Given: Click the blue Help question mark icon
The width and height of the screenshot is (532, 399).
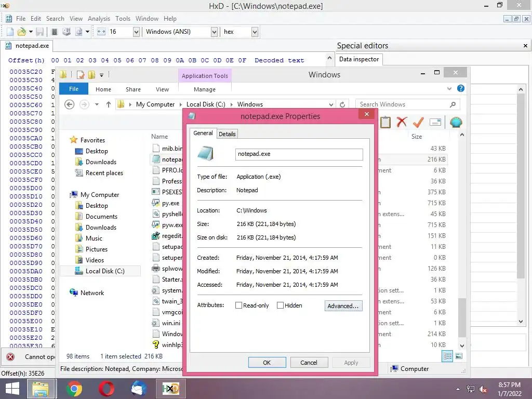Looking at the screenshot, I should pyautogui.click(x=460, y=88).
